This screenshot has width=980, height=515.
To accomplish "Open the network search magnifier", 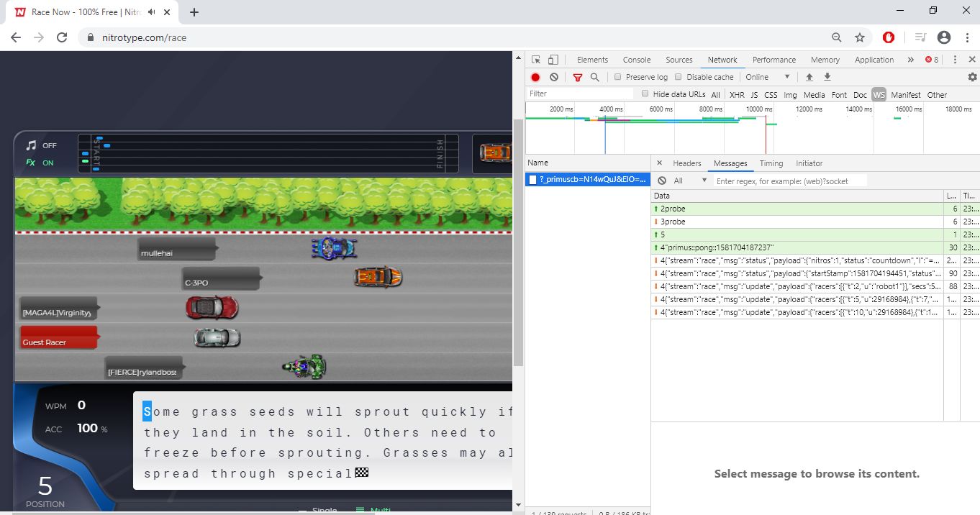I will coord(595,77).
